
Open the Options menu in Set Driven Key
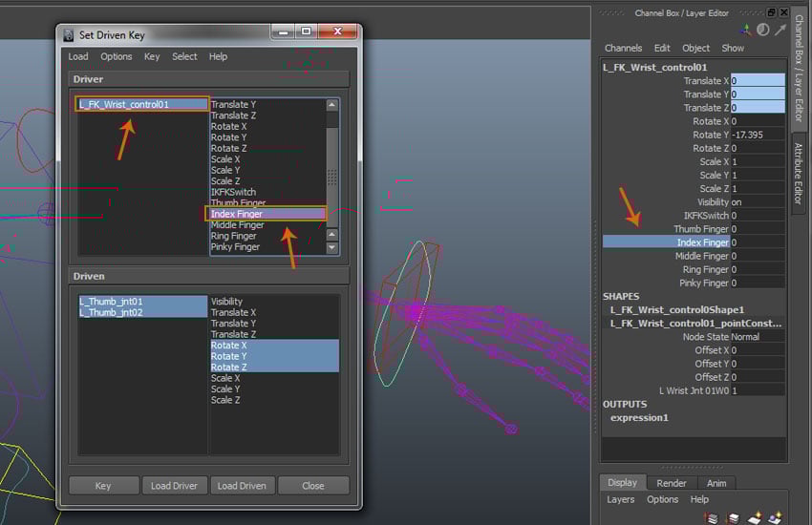tap(117, 56)
